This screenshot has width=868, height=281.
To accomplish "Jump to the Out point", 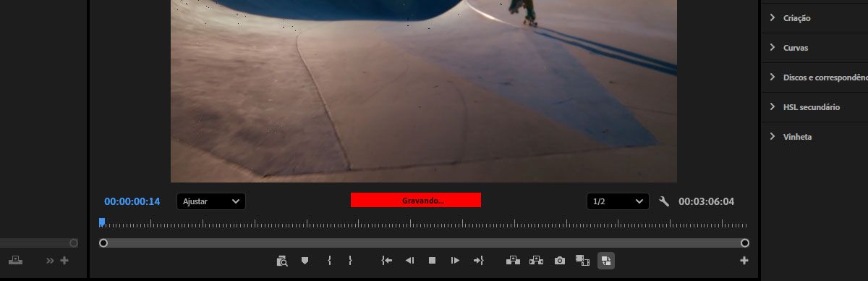I will click(478, 260).
